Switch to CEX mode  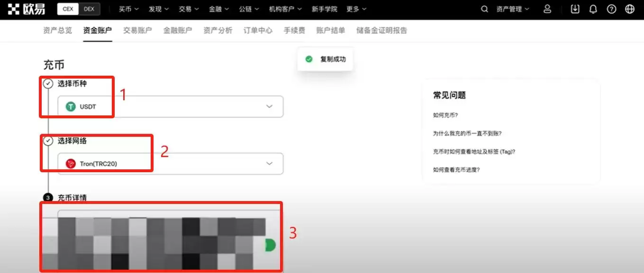point(67,8)
